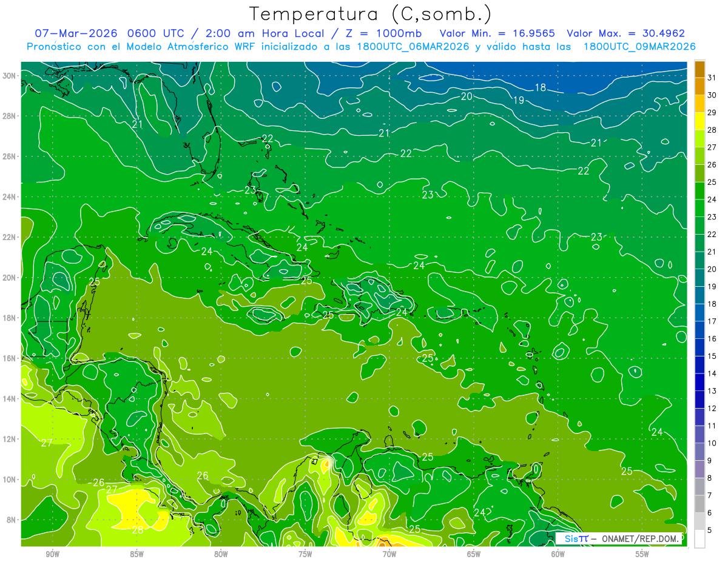The width and height of the screenshot is (728, 562).
Task: Click the colorbar value label 31
Action: coord(712,77)
